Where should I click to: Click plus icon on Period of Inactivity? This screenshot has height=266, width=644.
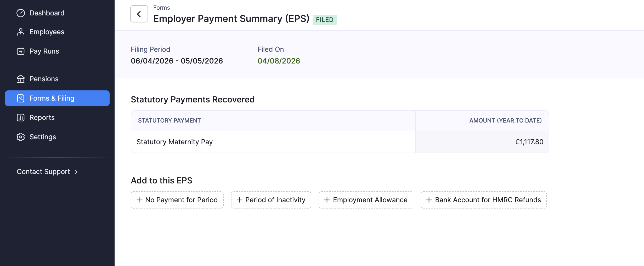pos(239,200)
